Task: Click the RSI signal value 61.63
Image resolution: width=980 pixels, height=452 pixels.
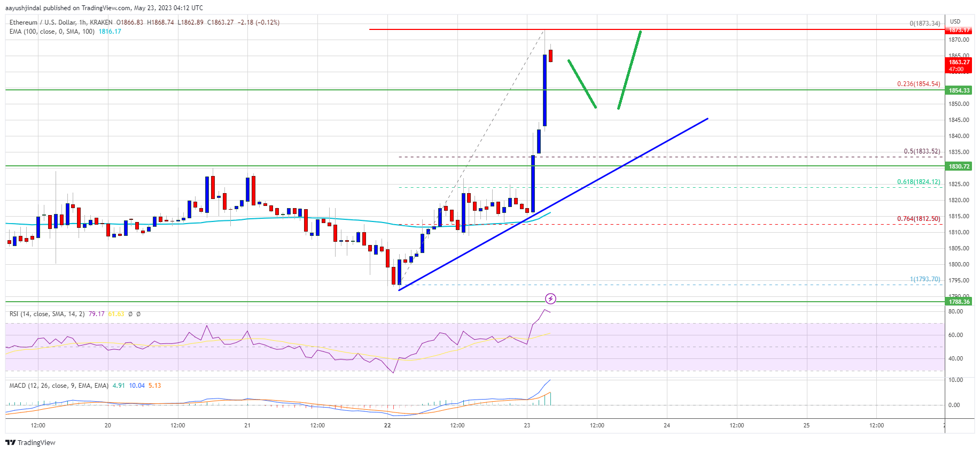Action: [x=116, y=314]
